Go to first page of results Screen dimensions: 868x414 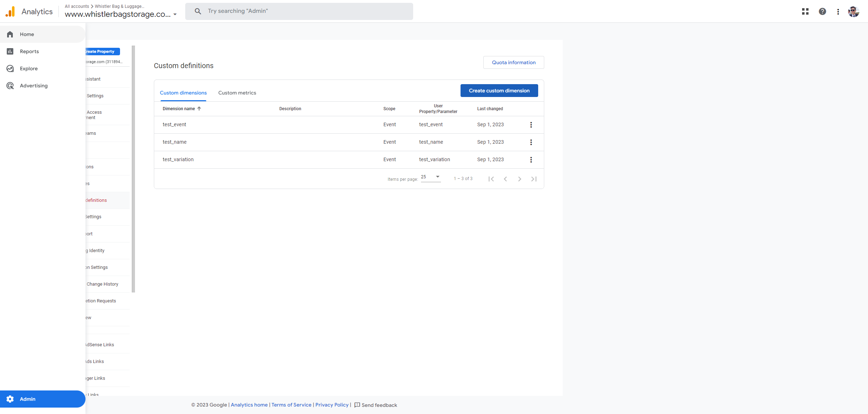[491, 179]
